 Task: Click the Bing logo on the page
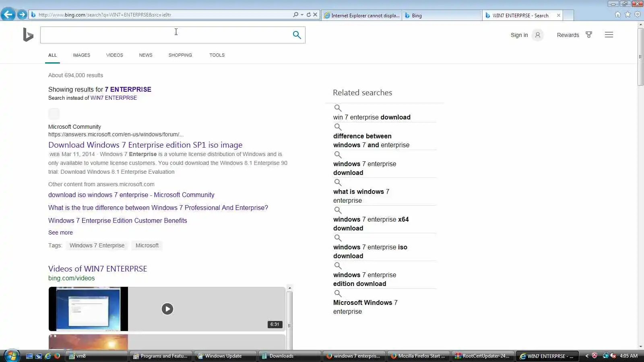tap(28, 35)
